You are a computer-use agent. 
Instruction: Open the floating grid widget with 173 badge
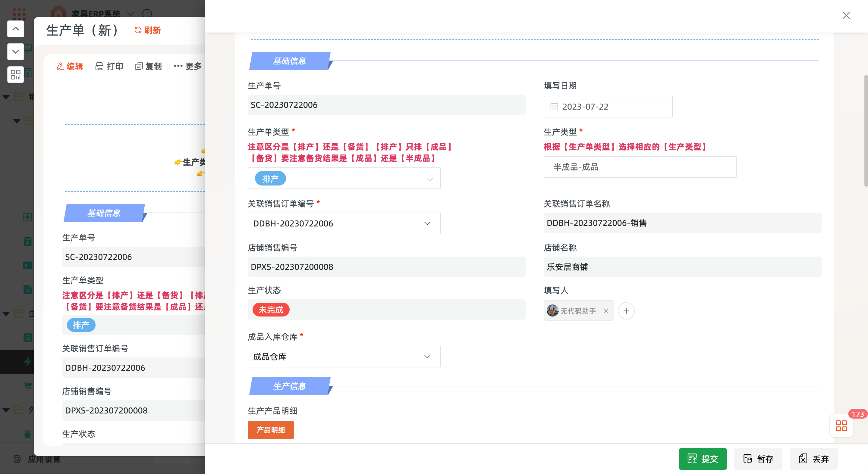tap(841, 426)
